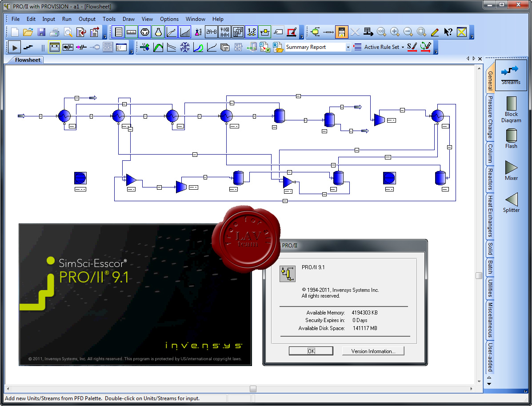Screen dimensions: 532x406
Task: Open the Options menu
Action: 169,19
